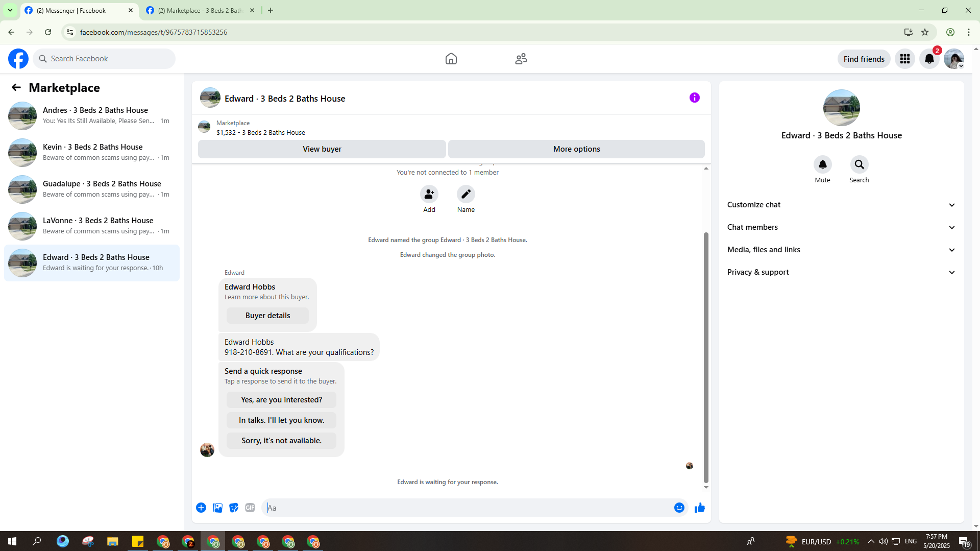Edit the chat name pencil icon
Screen dimensions: 980x551
point(465,194)
